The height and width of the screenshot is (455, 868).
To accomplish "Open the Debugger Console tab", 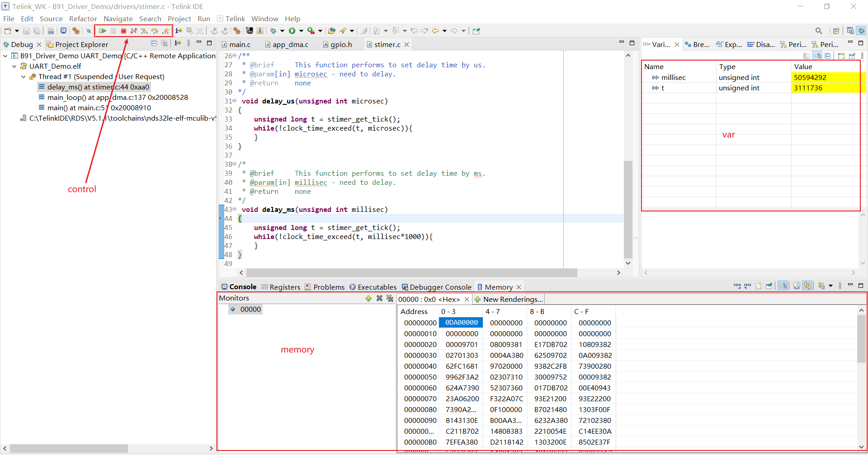I will (437, 287).
